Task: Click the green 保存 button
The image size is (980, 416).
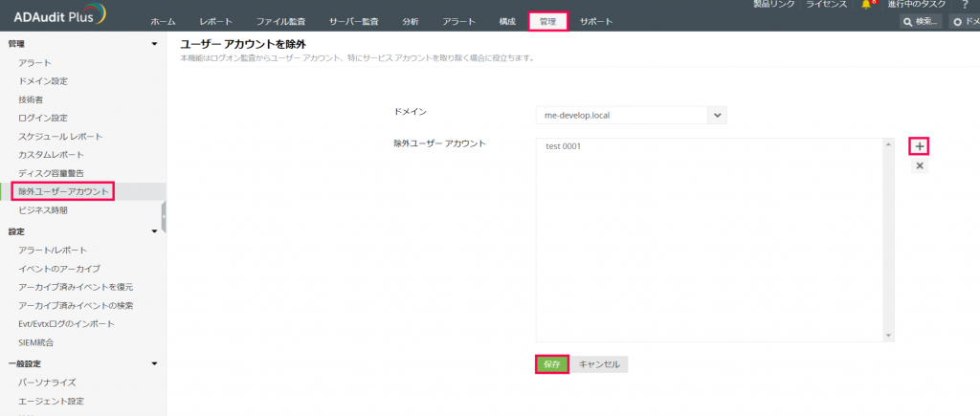Action: [552, 364]
